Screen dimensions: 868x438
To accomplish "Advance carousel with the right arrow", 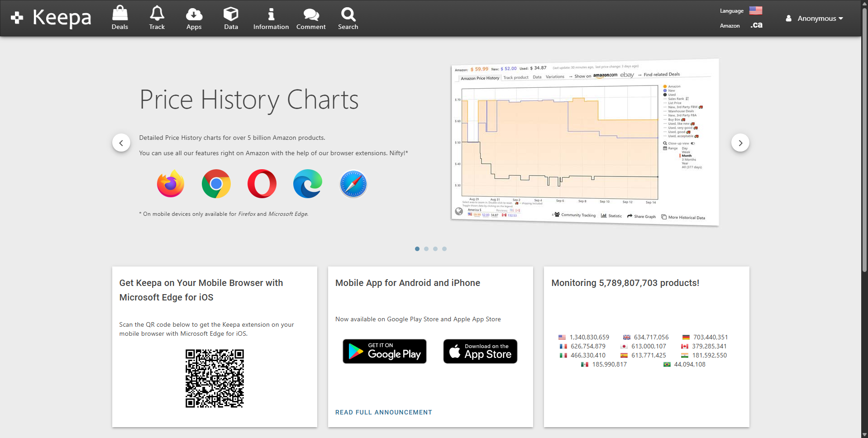I will point(740,143).
